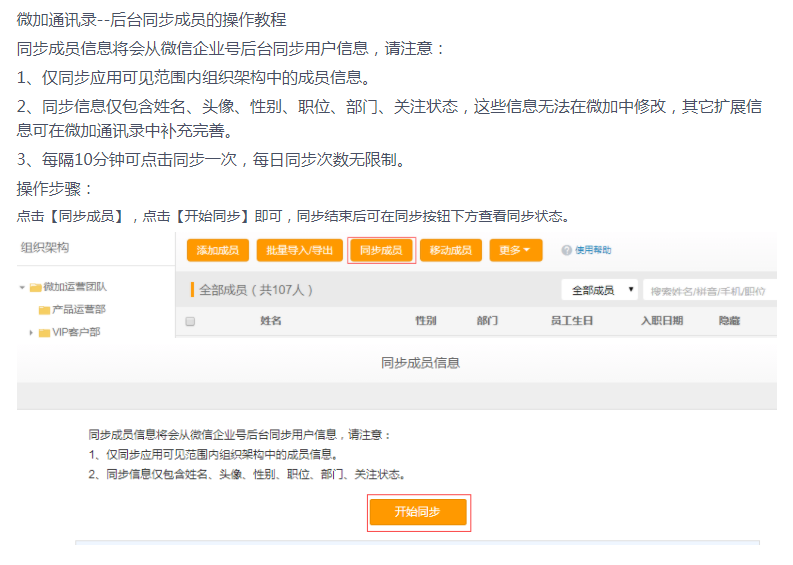The width and height of the screenshot is (793, 565).
Task: Click the 添加成员 button
Action: [x=217, y=250]
